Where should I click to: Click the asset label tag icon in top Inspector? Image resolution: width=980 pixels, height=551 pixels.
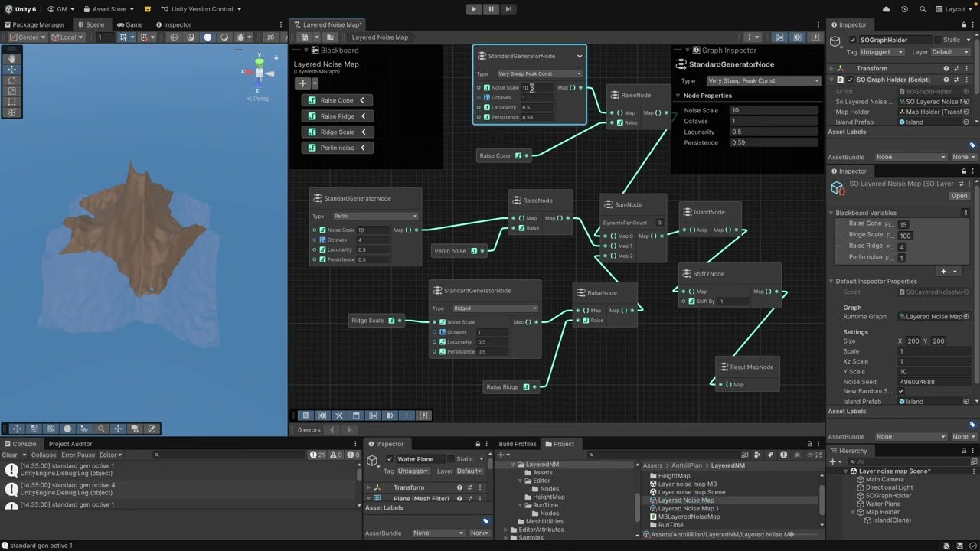[x=972, y=145]
